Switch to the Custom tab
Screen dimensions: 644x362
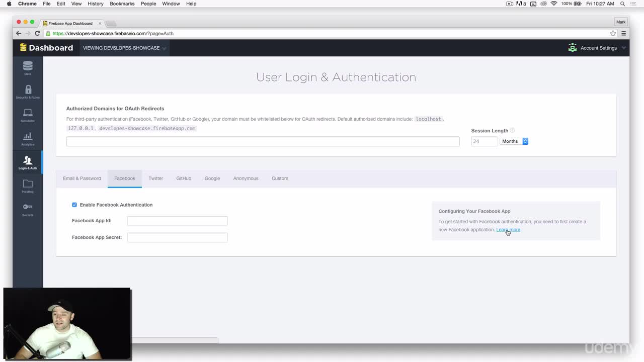[x=280, y=178]
